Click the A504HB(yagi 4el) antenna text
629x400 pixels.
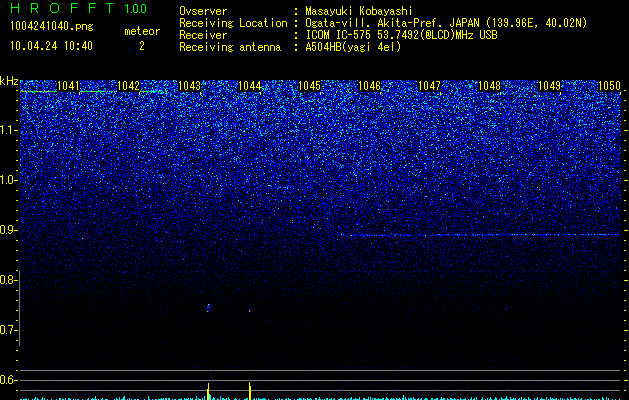point(353,47)
